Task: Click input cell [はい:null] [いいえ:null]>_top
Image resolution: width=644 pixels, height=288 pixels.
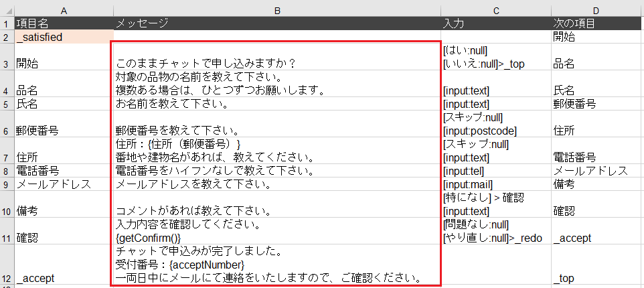Action: click(496, 57)
